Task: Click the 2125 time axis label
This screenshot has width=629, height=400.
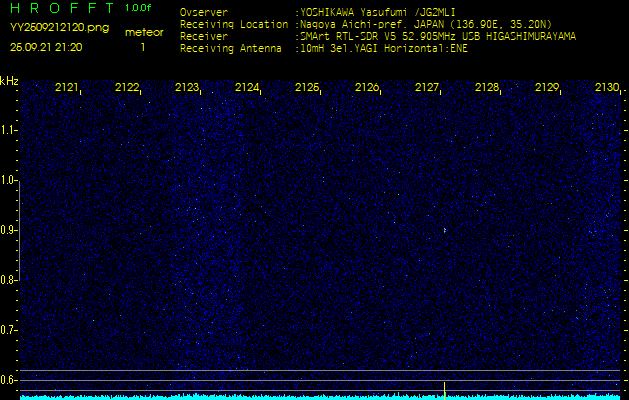Action: [x=307, y=87]
